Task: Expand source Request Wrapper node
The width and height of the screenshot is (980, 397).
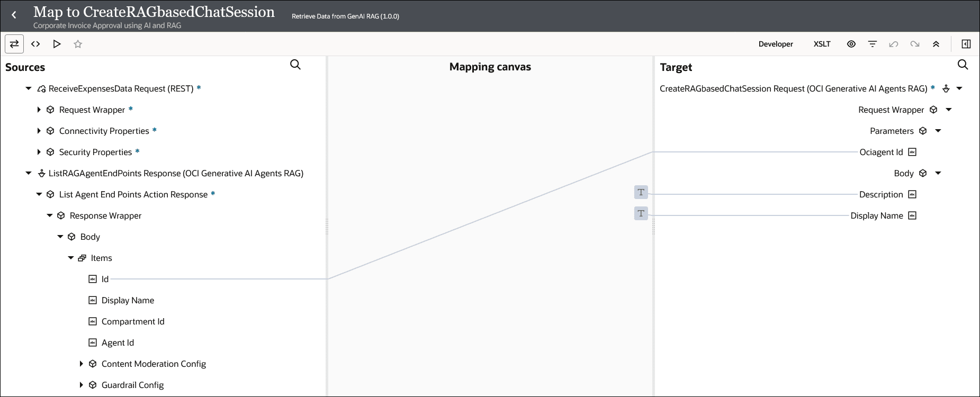Action: 39,110
